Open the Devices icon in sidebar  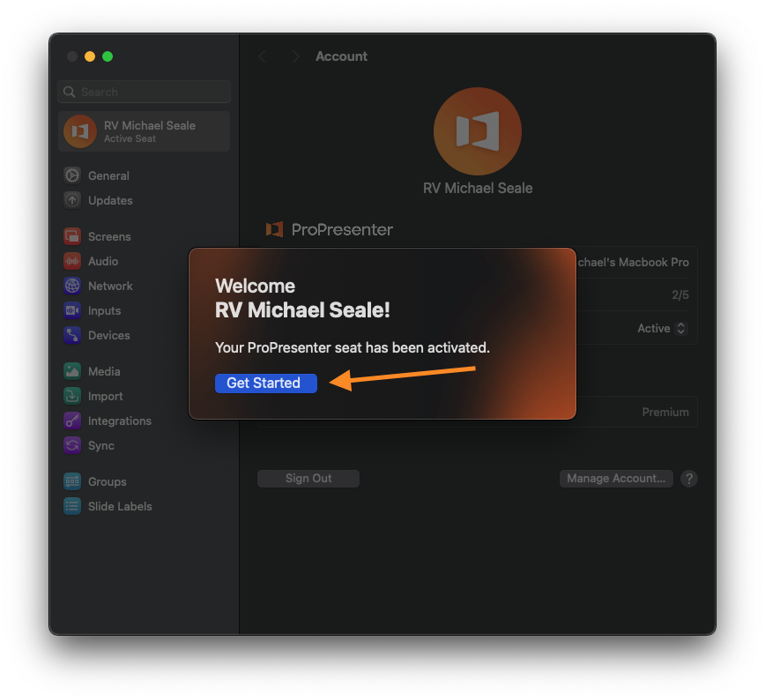coord(72,335)
